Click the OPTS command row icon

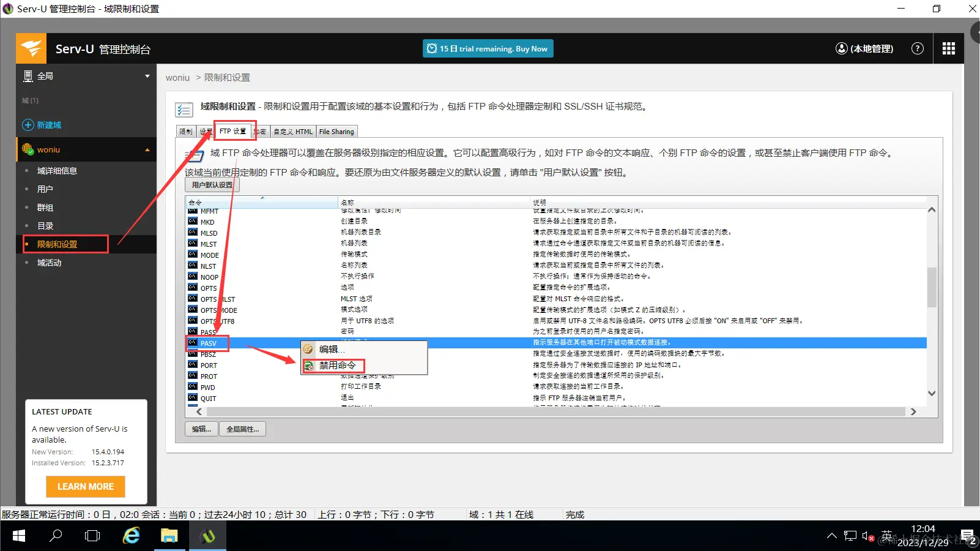point(193,288)
